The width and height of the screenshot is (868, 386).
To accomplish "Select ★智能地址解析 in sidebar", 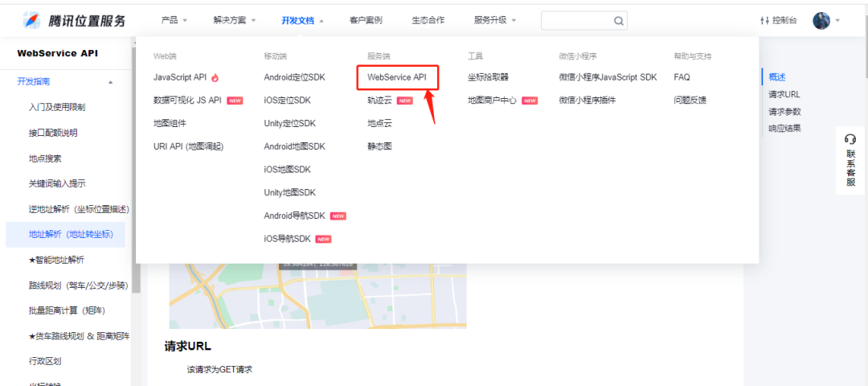I will pos(56,260).
